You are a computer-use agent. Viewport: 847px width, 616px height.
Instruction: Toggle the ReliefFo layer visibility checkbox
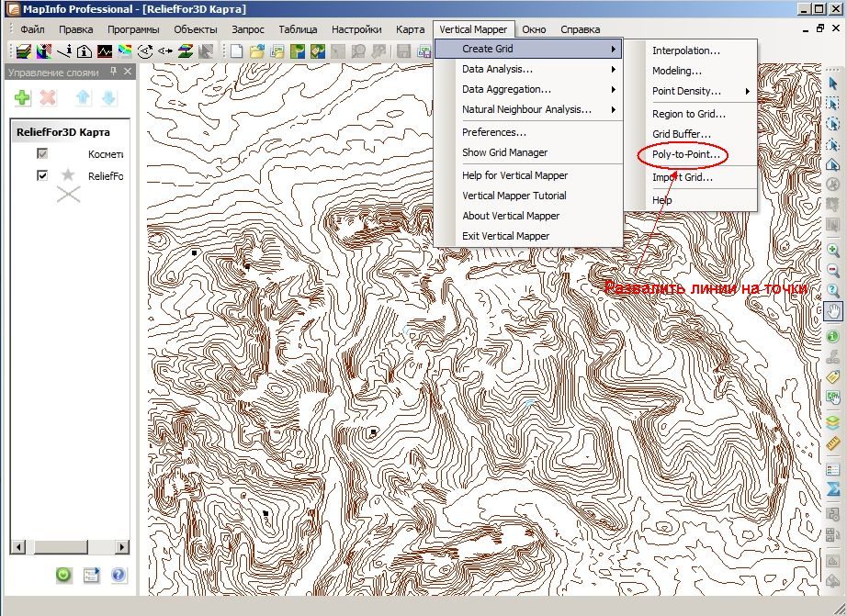(x=42, y=175)
